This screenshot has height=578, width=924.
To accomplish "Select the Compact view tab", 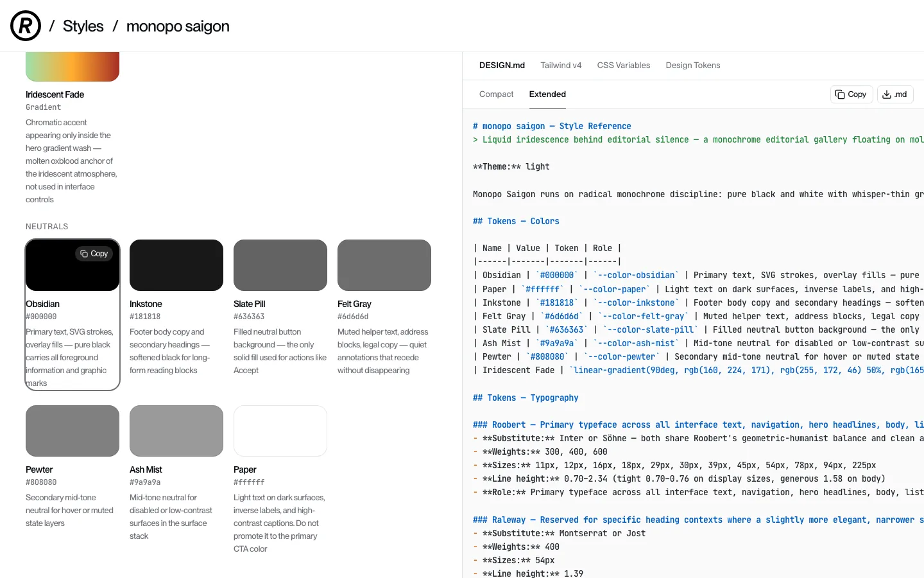I will (497, 94).
